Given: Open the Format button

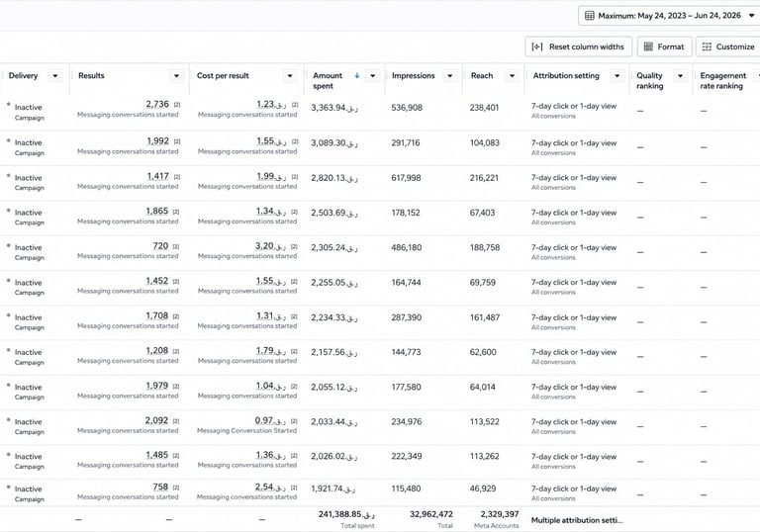Looking at the screenshot, I should click(x=664, y=47).
